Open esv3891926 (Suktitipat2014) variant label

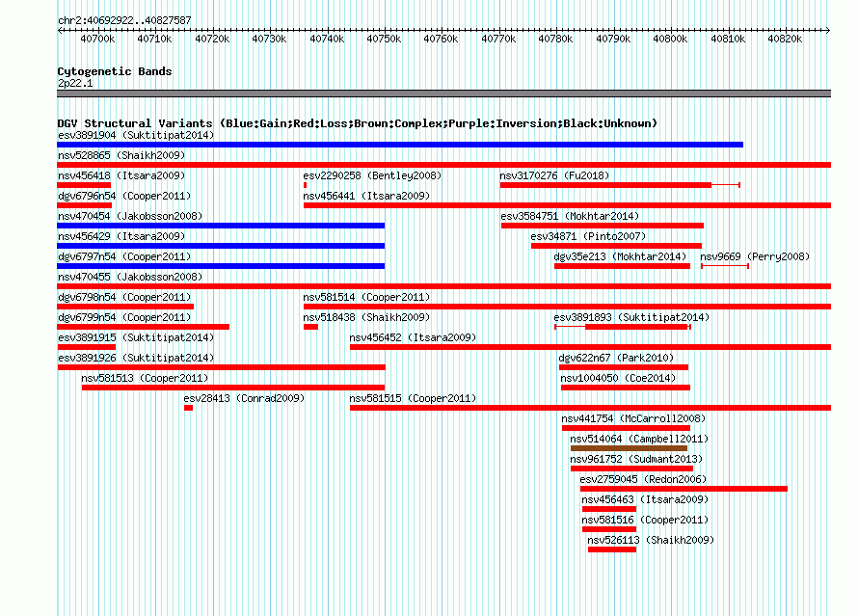[136, 358]
